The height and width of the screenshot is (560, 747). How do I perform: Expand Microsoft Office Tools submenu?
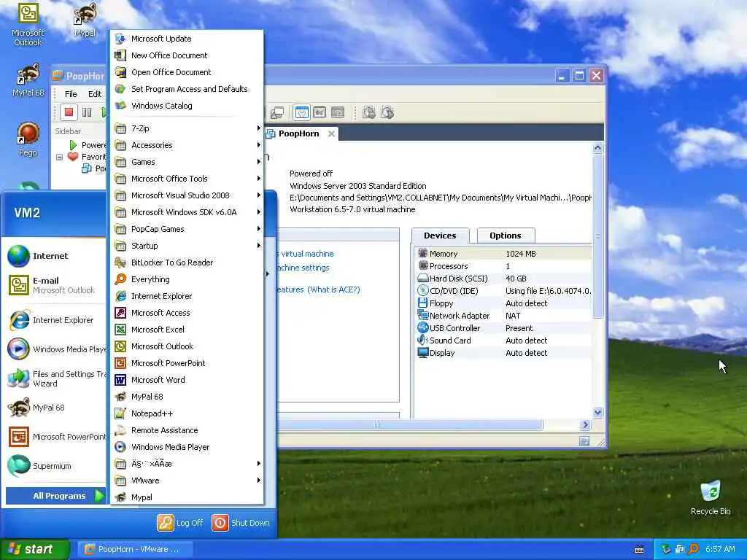coord(187,179)
